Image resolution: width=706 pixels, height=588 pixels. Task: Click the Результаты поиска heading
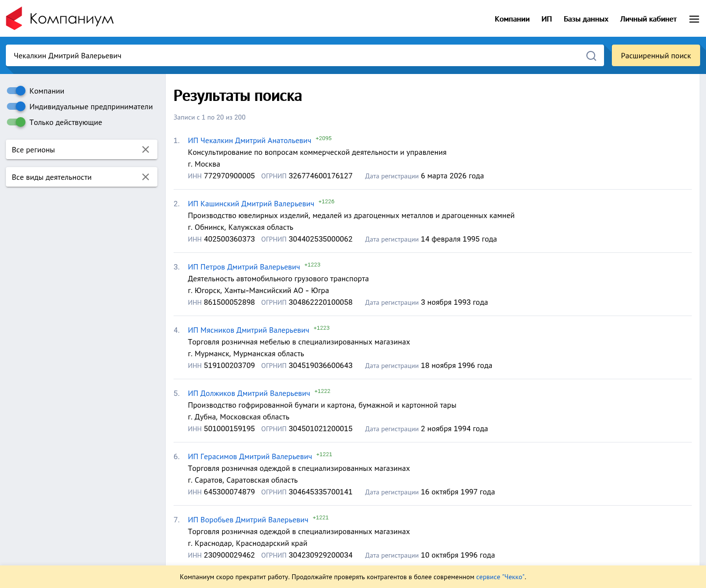tap(238, 96)
